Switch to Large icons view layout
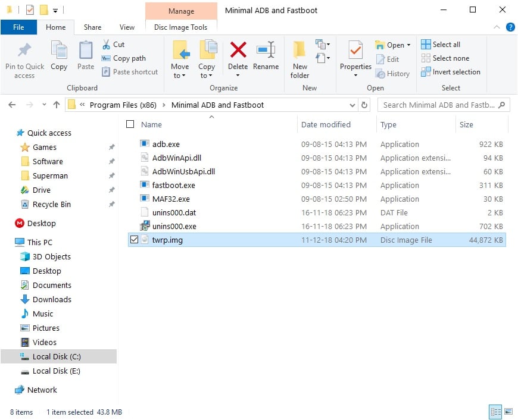The image size is (518, 420). point(508,412)
